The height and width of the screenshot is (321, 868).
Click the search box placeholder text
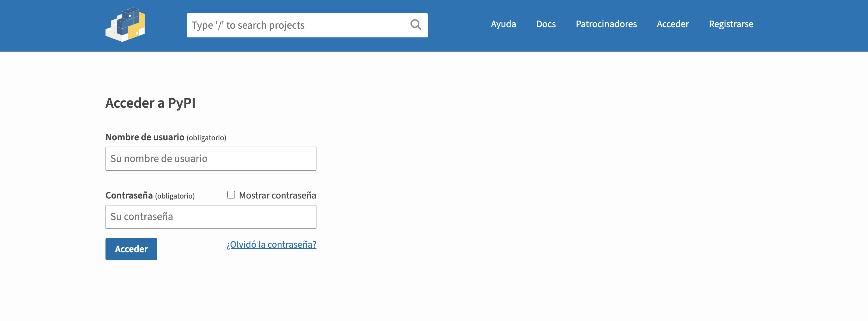[248, 25]
